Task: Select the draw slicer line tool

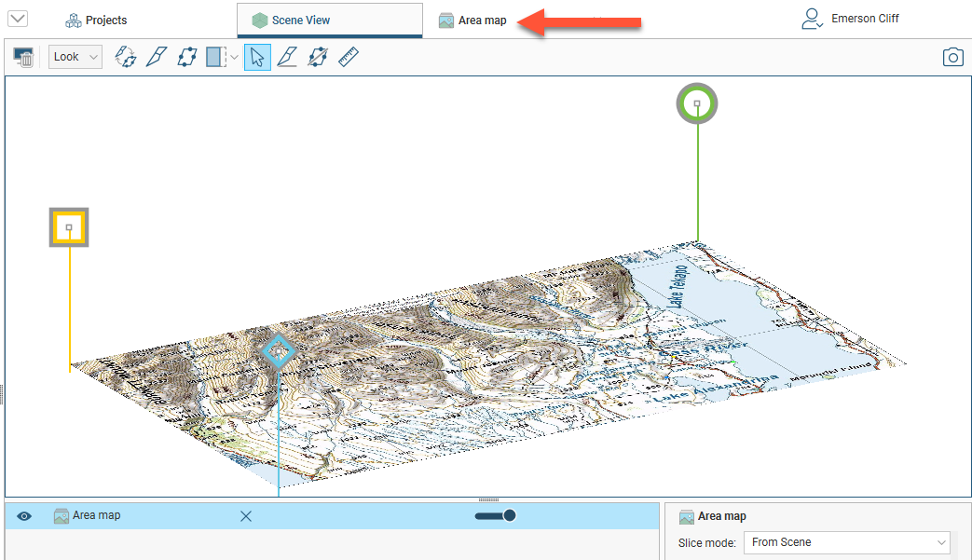Action: click(x=156, y=57)
